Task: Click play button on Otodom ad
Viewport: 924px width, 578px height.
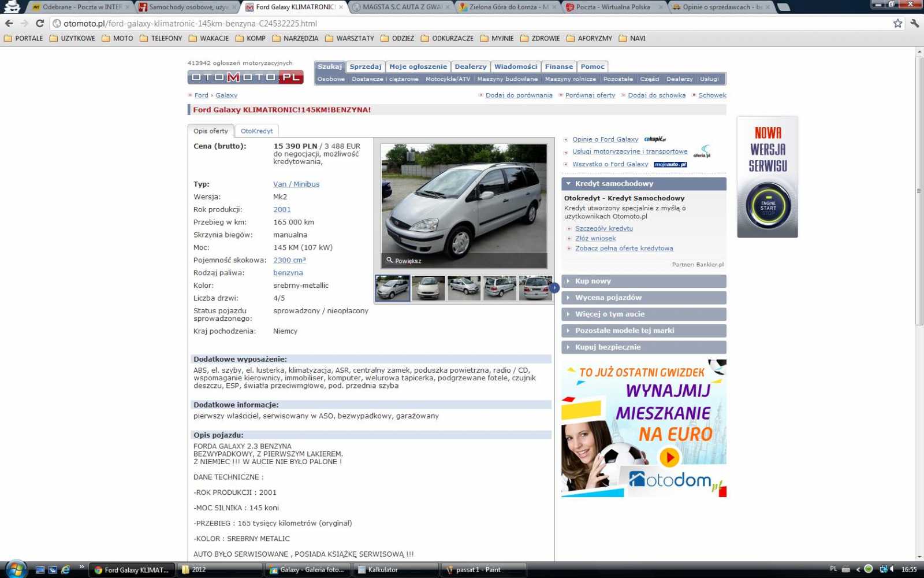Action: [x=669, y=457]
